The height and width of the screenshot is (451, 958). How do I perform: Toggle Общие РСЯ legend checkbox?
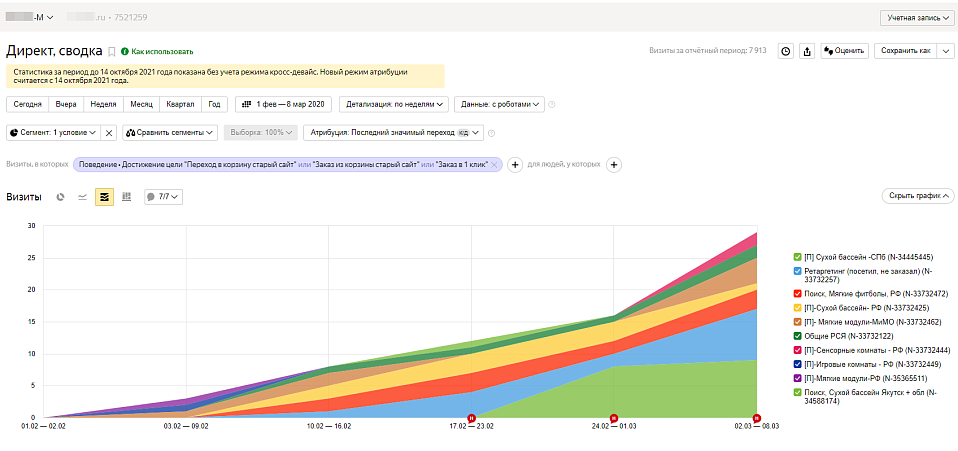(x=797, y=336)
